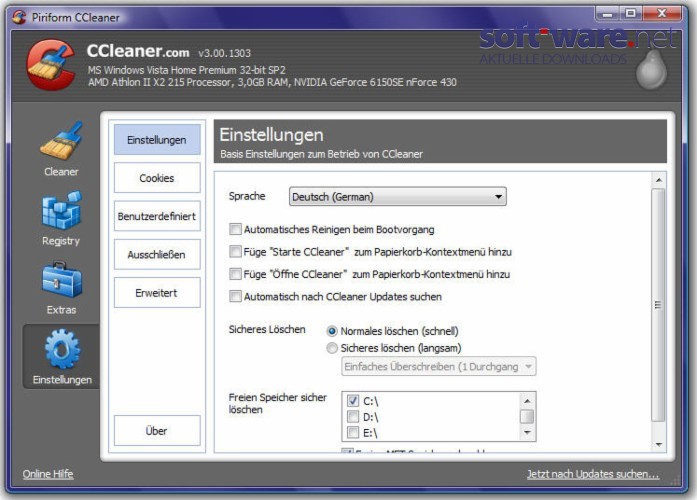The image size is (697, 500).
Task: Select Normales löschen (schnell) radio button
Action: [x=332, y=331]
